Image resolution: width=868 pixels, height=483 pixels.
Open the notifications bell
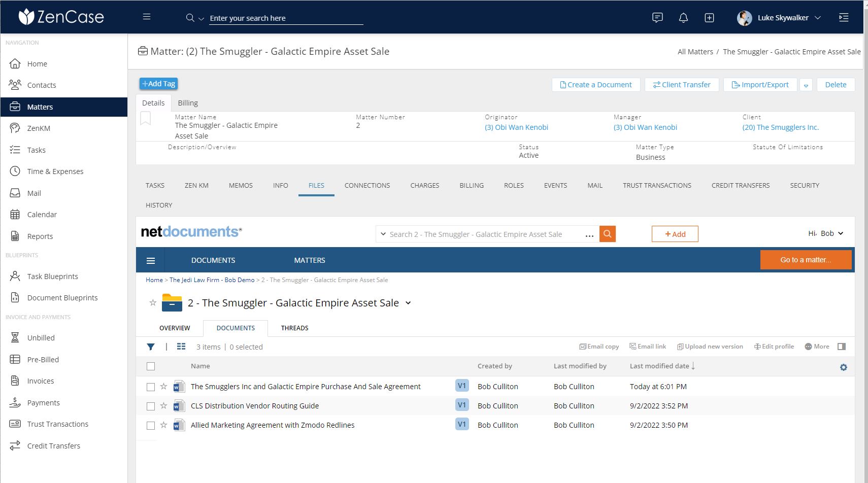tap(683, 17)
